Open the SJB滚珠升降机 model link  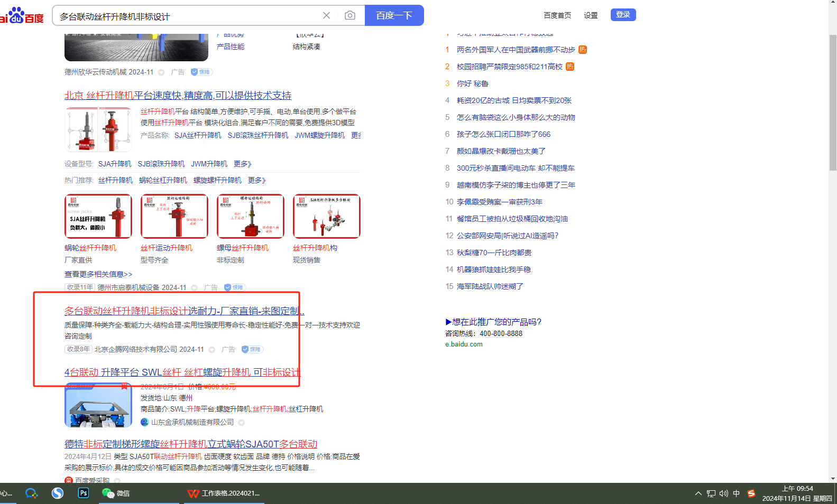161,164
